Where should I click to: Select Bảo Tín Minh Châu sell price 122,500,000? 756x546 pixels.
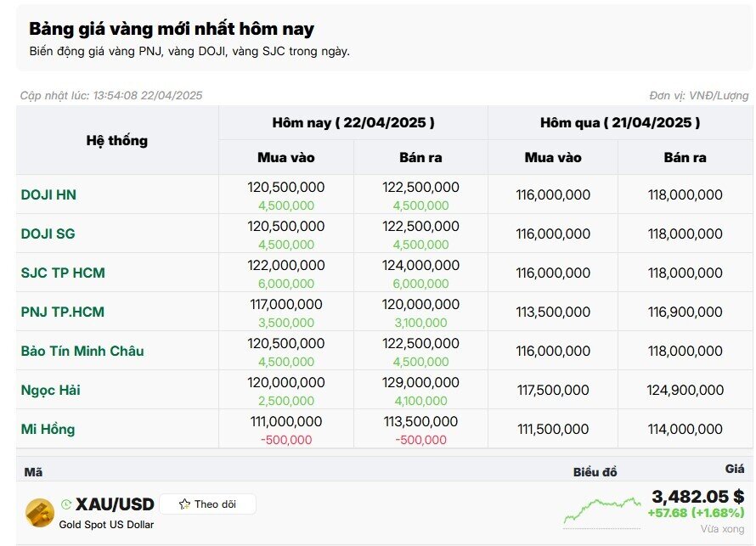(420, 343)
